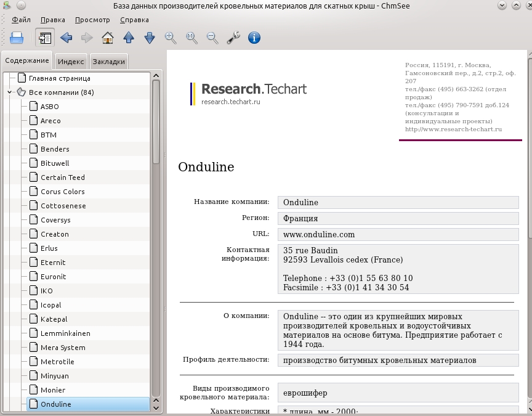Open the Home page icon
The height and width of the screenshot is (416, 532).
[108, 38]
